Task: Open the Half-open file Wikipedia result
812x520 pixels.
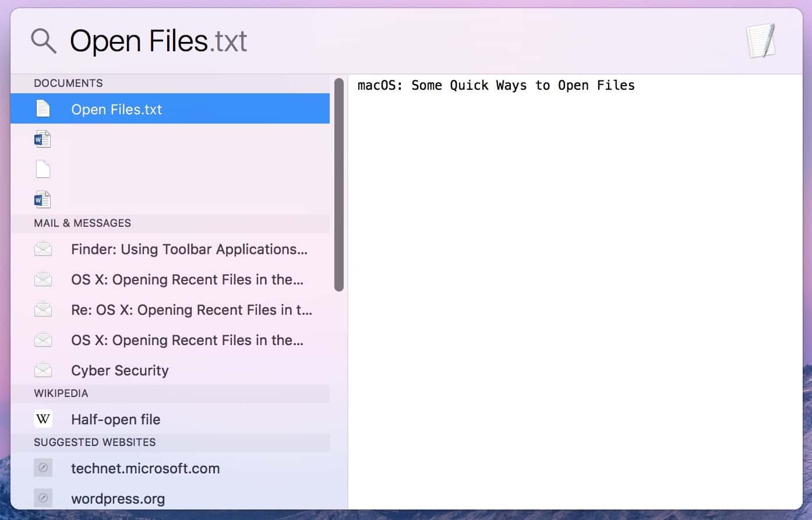Action: (x=115, y=420)
